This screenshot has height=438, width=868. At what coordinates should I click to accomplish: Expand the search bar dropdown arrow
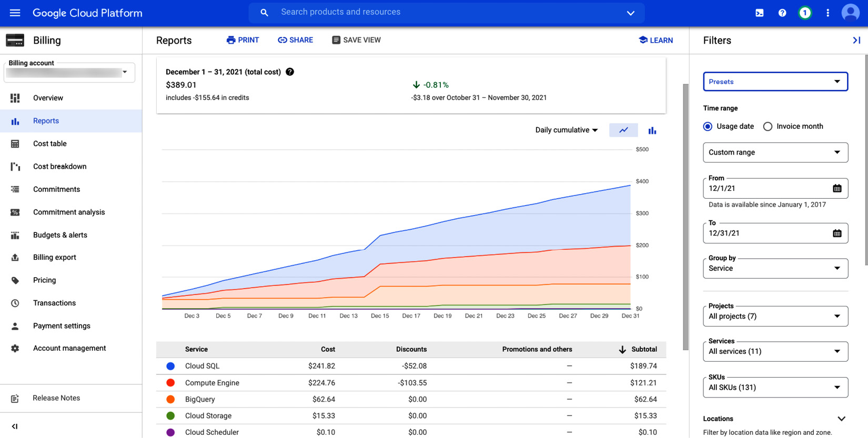click(630, 13)
